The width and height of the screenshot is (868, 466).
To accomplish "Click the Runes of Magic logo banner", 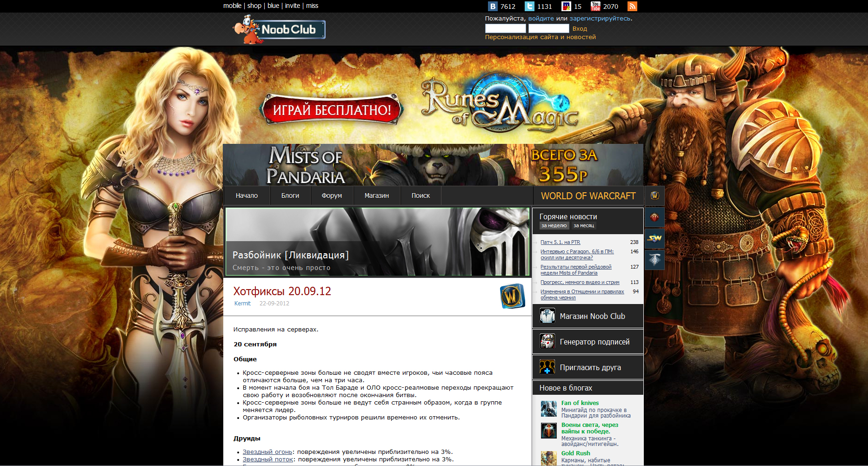I will pos(500,103).
